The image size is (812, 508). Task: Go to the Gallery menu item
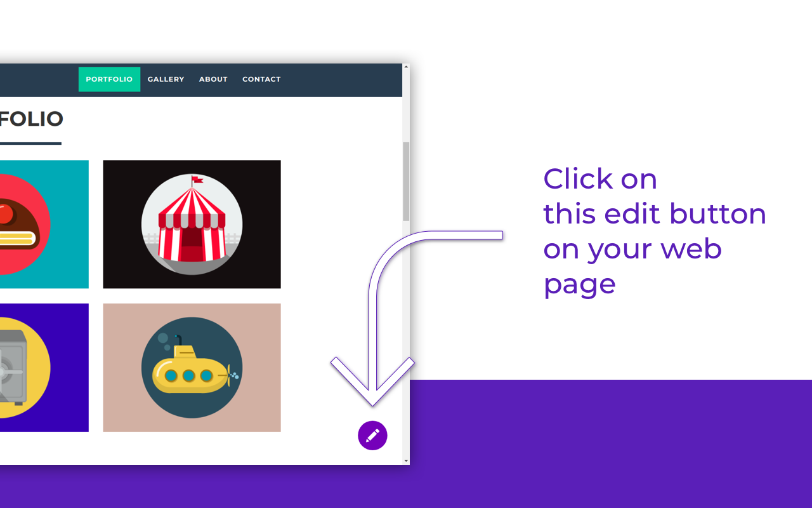point(166,79)
